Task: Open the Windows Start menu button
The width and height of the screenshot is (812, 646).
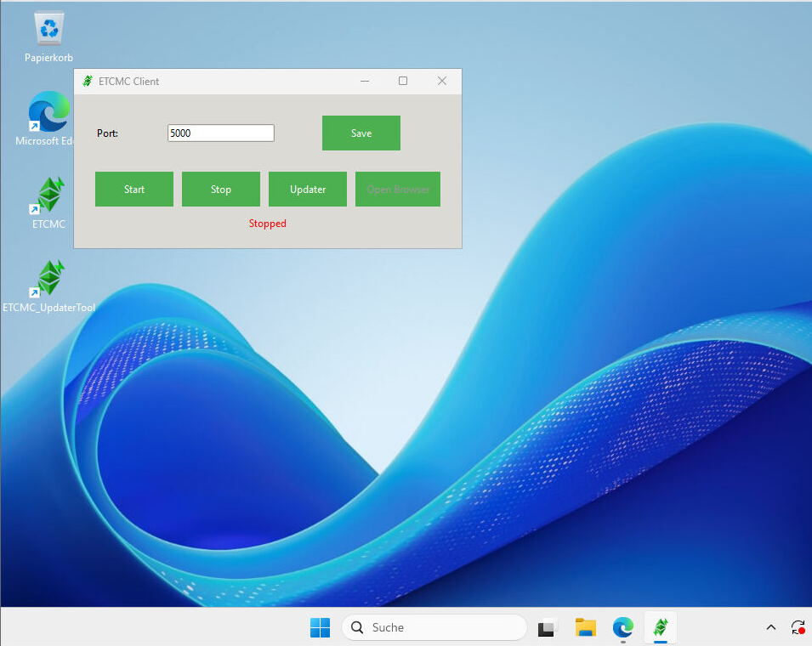Action: pos(320,627)
